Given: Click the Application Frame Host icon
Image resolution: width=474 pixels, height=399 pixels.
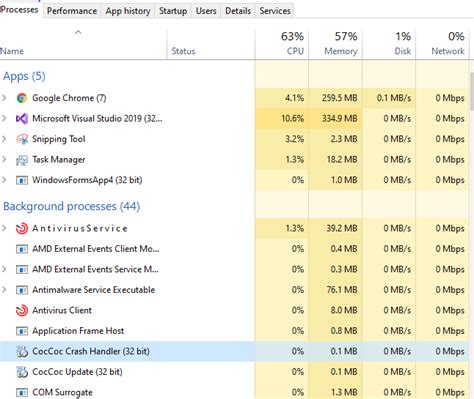Looking at the screenshot, I should point(22,331).
